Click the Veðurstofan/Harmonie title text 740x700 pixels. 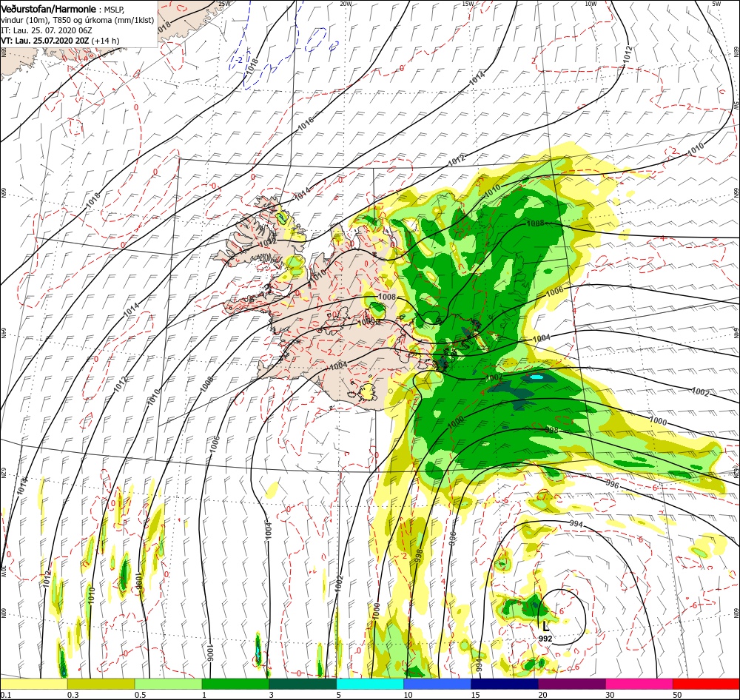coord(49,10)
